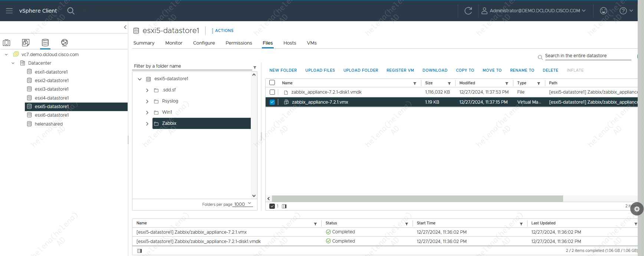
Task: Switch to the Networking inventory view
Action: click(x=65, y=43)
